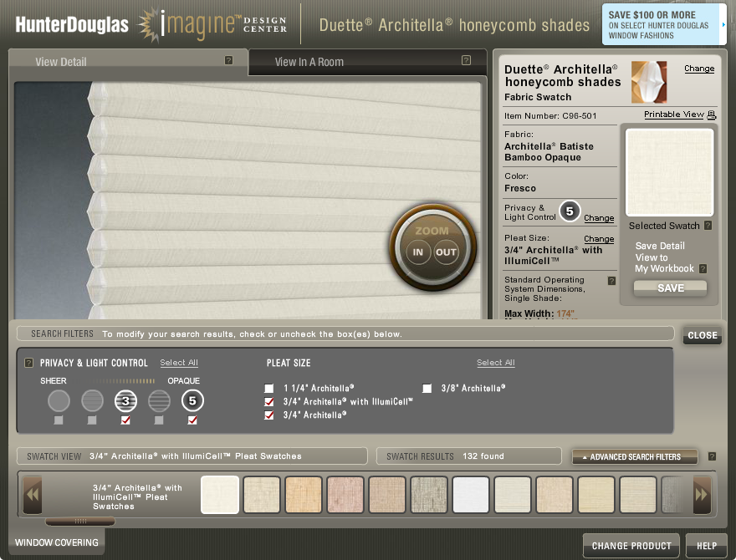The height and width of the screenshot is (560, 736).
Task: Click the SAVE button
Action: pos(670,288)
